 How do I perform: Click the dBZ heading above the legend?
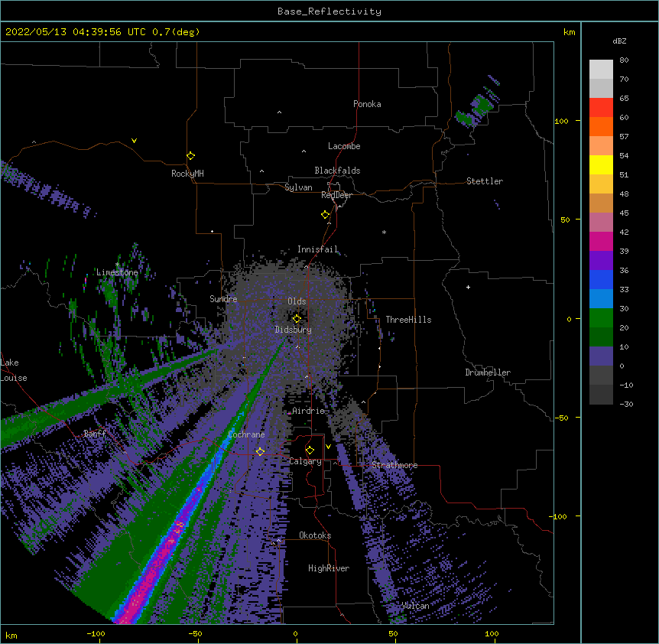[619, 41]
